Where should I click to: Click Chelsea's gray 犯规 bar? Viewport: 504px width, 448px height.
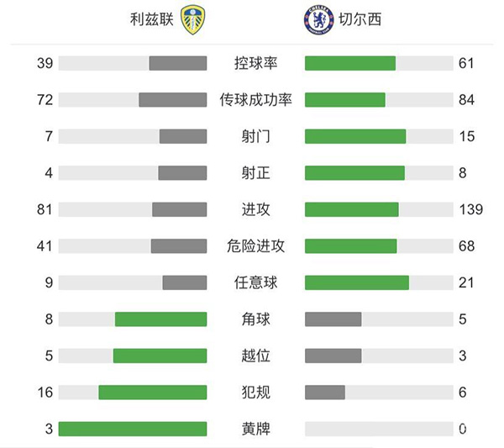324,393
